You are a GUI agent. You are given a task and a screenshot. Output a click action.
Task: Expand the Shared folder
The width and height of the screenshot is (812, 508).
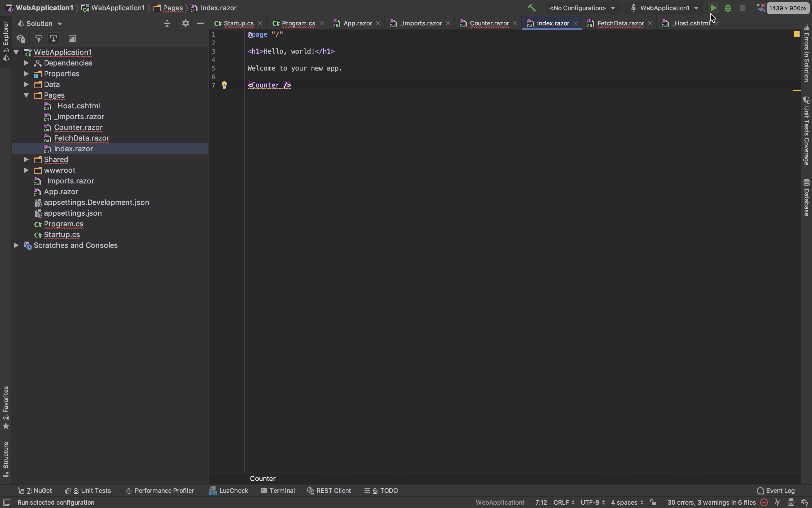(26, 159)
